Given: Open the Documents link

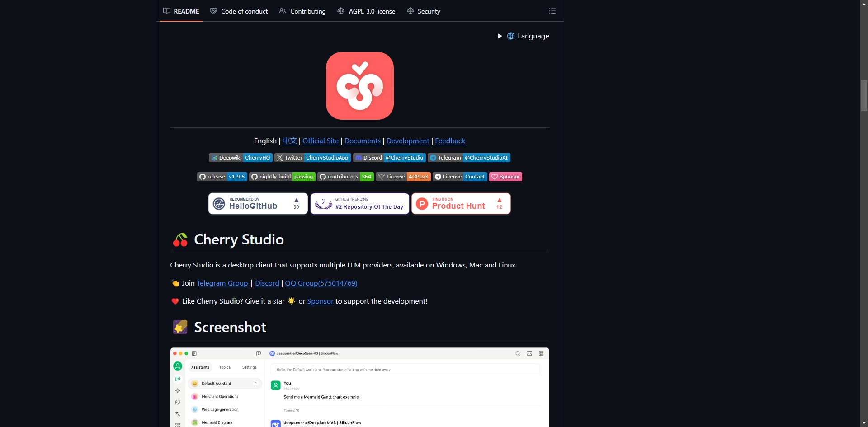Looking at the screenshot, I should [x=363, y=141].
